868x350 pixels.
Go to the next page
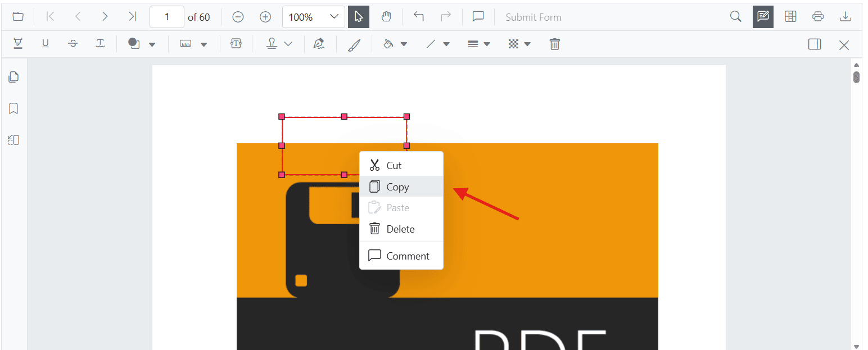(x=105, y=17)
